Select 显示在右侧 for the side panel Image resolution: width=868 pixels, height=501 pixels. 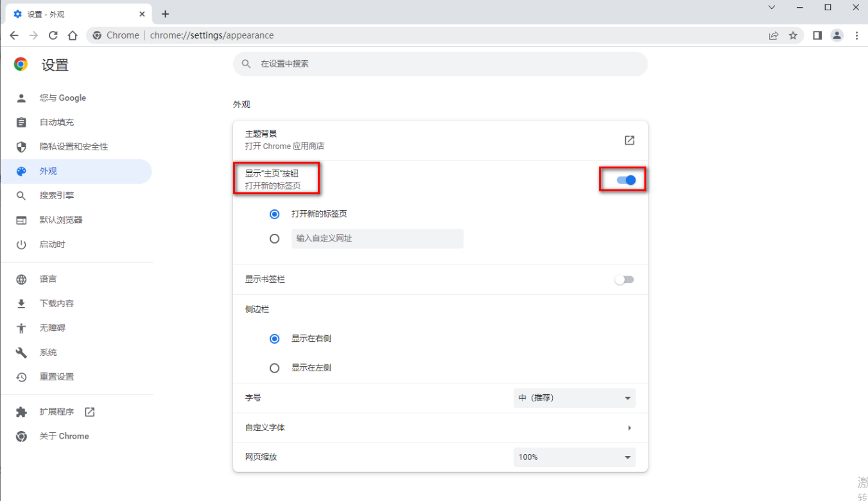[x=275, y=338]
